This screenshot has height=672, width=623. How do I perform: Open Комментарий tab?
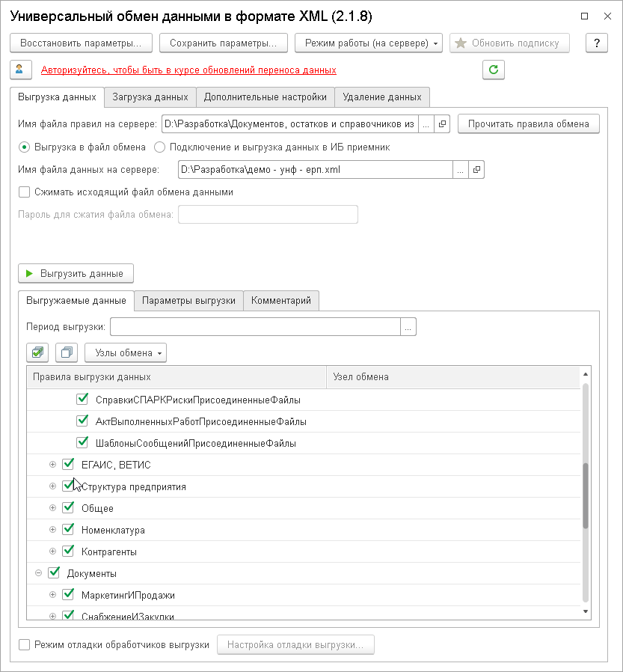click(x=281, y=300)
